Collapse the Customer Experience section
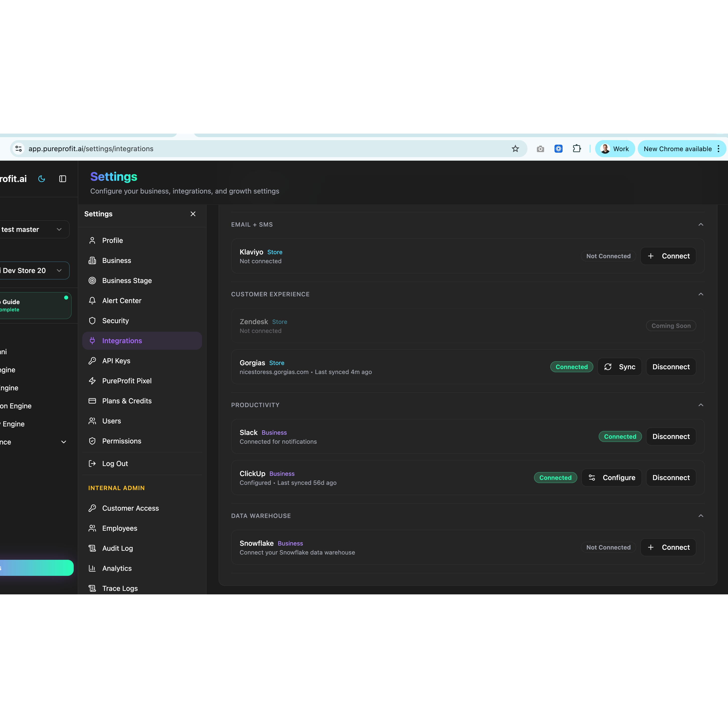 tap(700, 294)
